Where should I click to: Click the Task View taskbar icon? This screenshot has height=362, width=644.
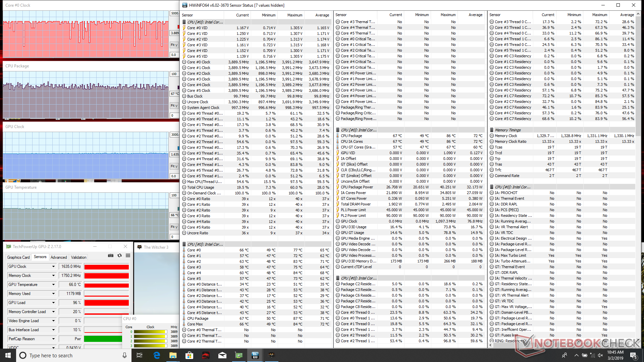140,355
